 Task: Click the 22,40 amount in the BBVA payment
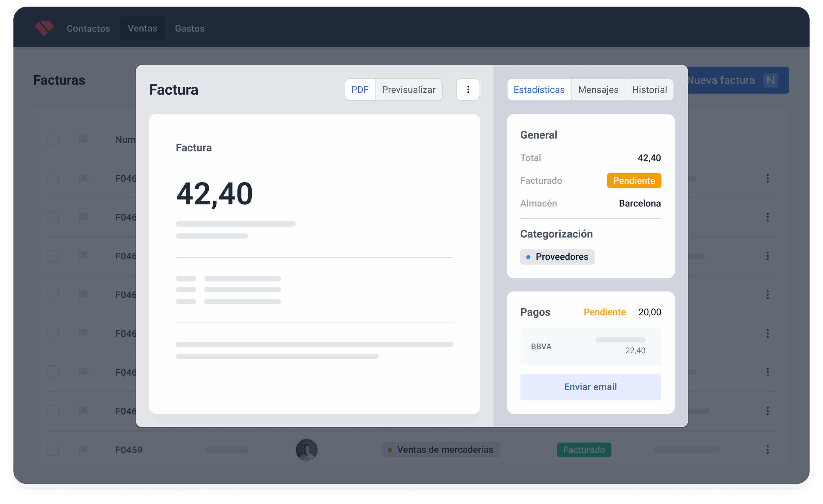point(635,350)
